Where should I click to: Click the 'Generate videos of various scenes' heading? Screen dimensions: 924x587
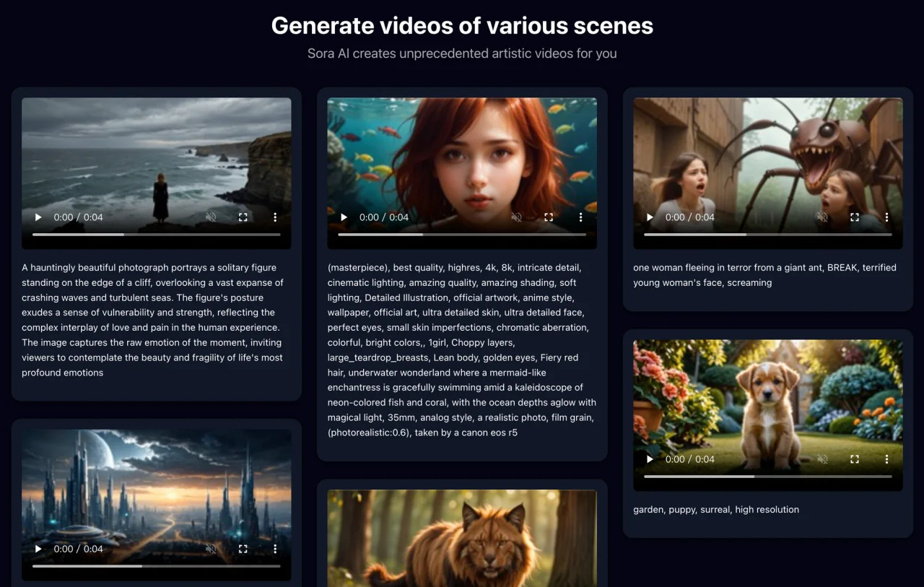tap(462, 26)
